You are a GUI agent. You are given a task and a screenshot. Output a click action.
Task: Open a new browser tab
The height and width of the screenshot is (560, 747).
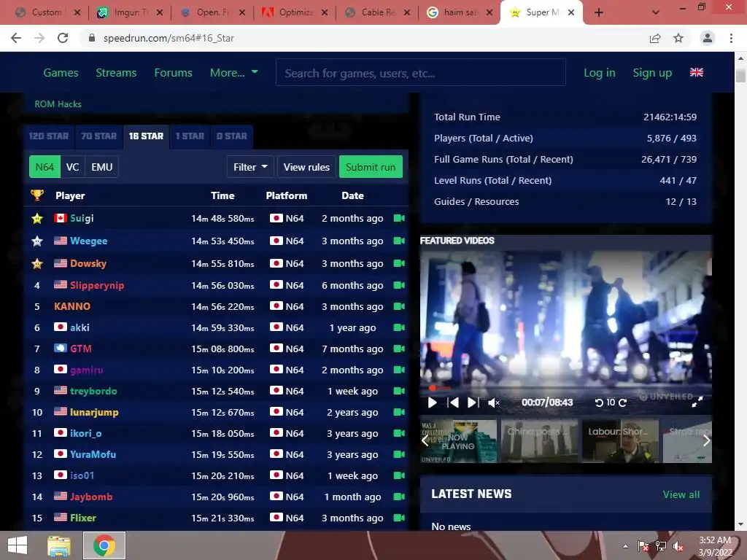[x=599, y=12]
